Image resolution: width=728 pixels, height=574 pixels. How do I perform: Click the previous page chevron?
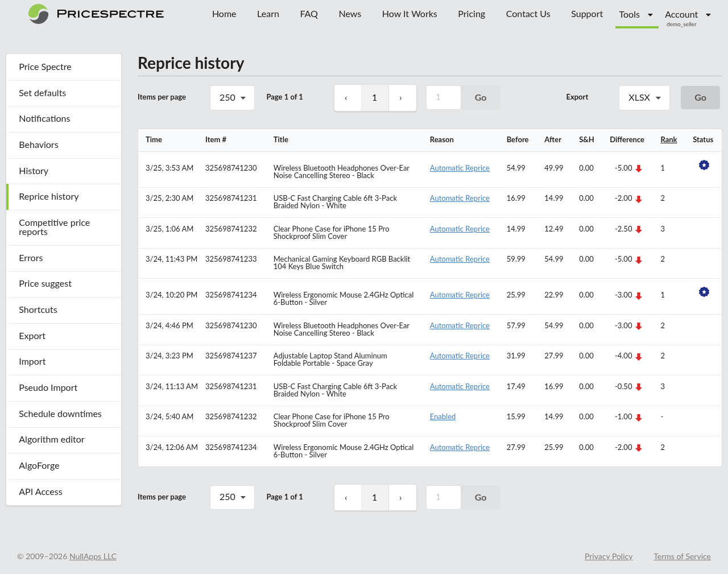point(347,97)
